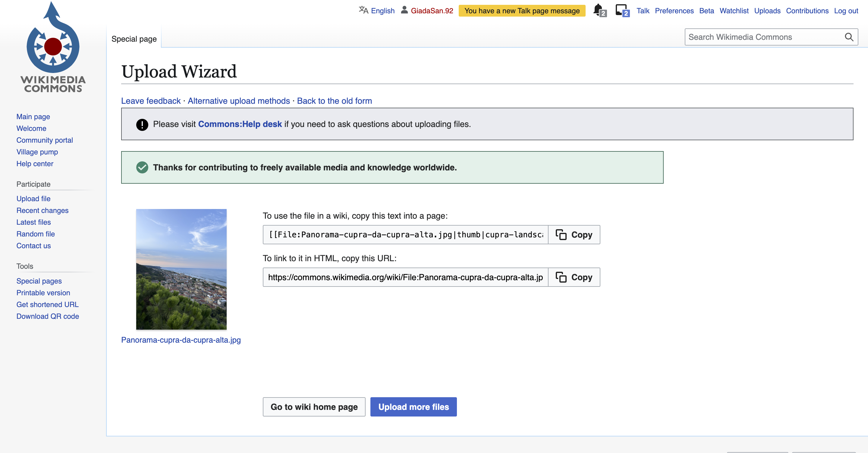Viewport: 868px width, 453px height.
Task: Open Commons:Help desk link
Action: [240, 124]
